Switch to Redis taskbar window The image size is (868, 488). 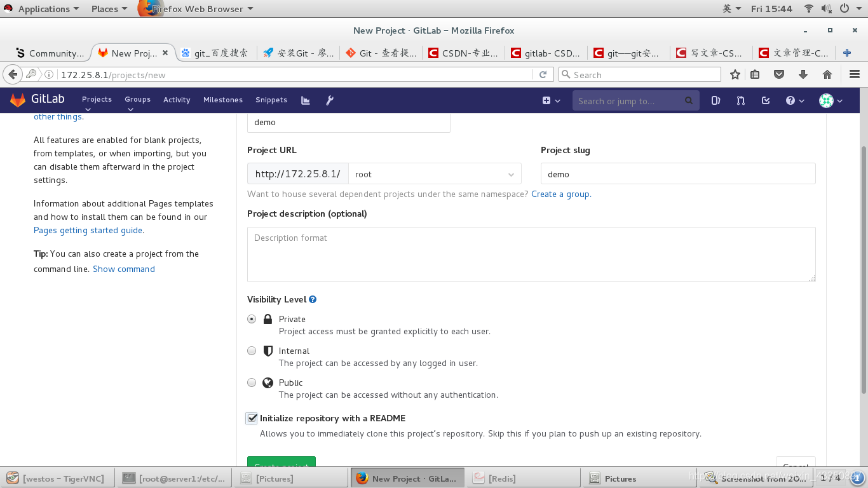(524, 478)
